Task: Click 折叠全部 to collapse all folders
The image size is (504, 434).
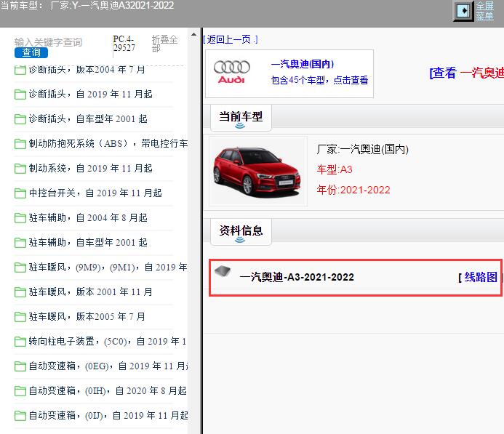Action: point(164,44)
